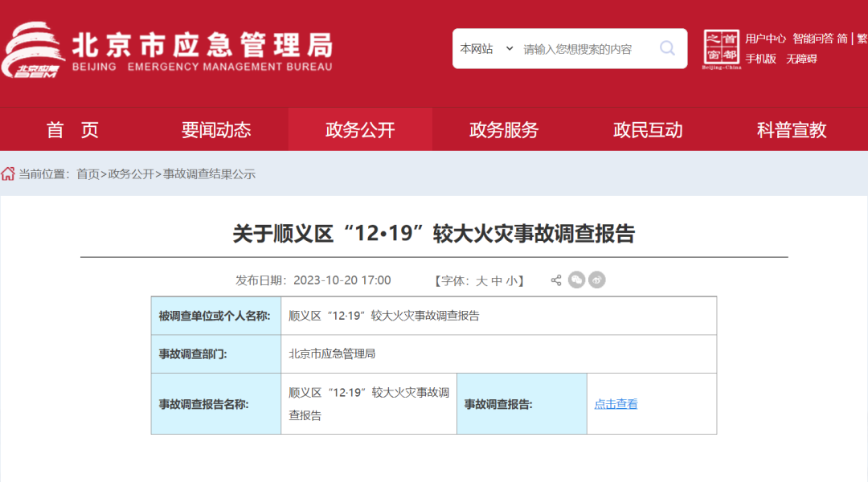Click 点击查看 report link
Image resolution: width=868 pixels, height=482 pixels.
616,404
